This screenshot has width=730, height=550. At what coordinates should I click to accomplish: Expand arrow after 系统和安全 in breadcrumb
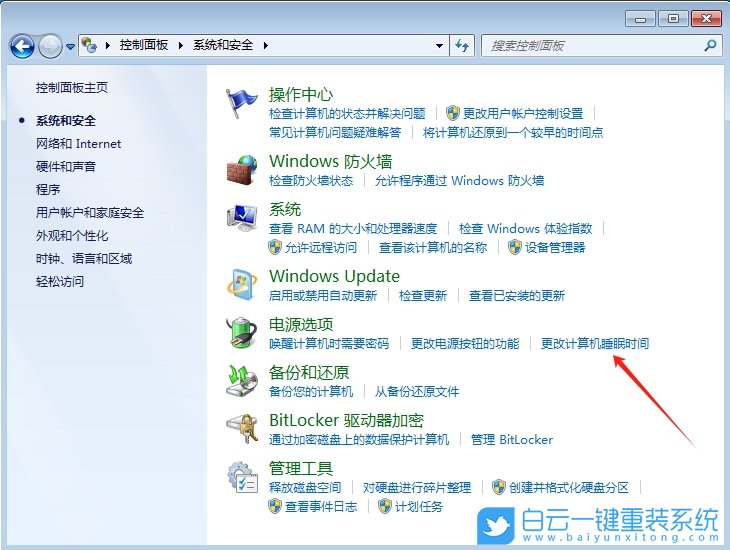tap(265, 46)
